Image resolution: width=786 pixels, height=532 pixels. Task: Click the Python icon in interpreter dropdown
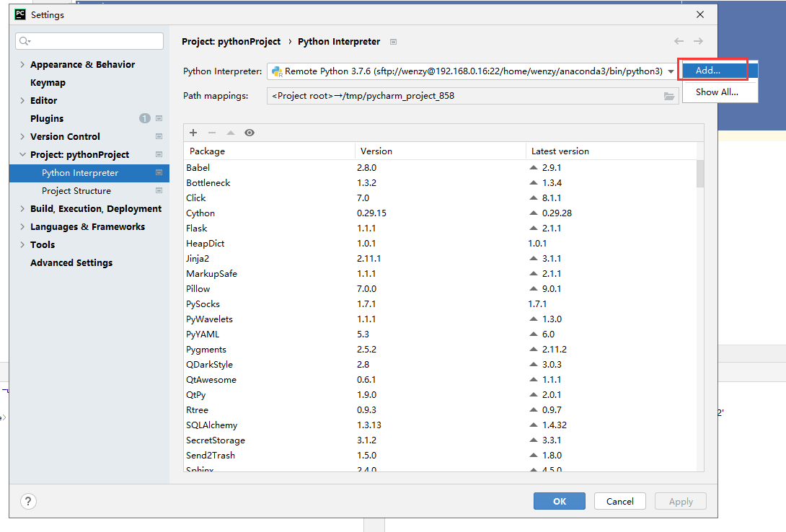coord(277,71)
